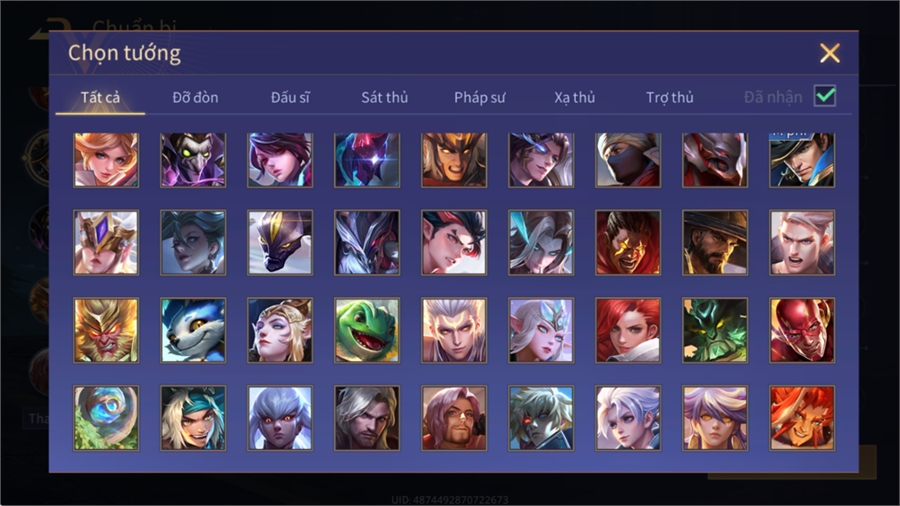Pick the green plague-doctor mask hero

(x=193, y=160)
